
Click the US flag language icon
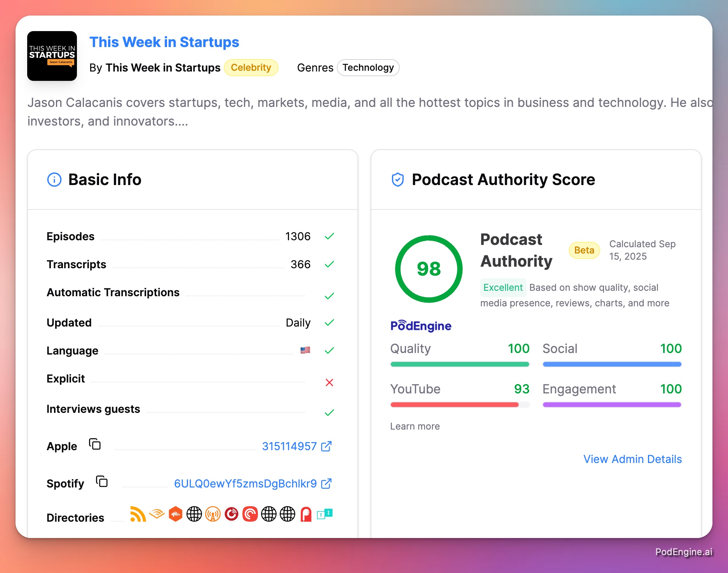point(305,350)
